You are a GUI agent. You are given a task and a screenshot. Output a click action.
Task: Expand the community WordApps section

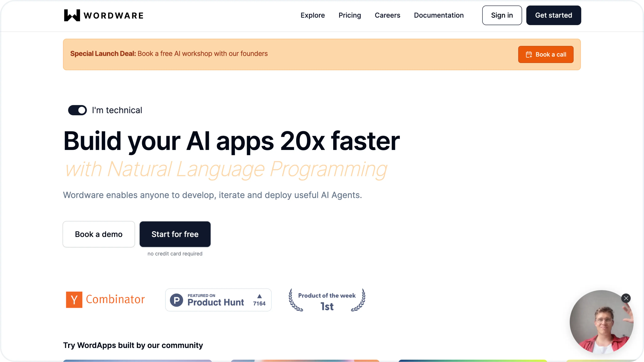tap(133, 345)
